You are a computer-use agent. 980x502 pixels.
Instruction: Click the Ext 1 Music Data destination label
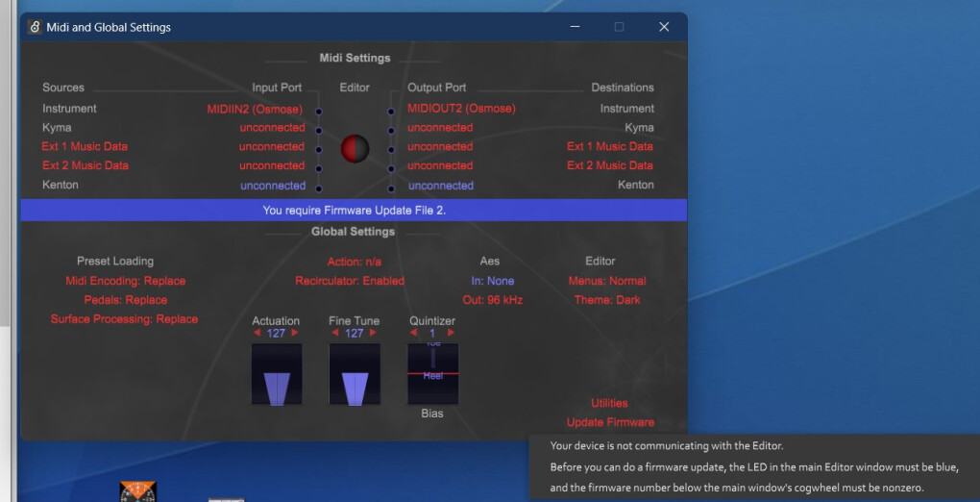pyautogui.click(x=610, y=146)
